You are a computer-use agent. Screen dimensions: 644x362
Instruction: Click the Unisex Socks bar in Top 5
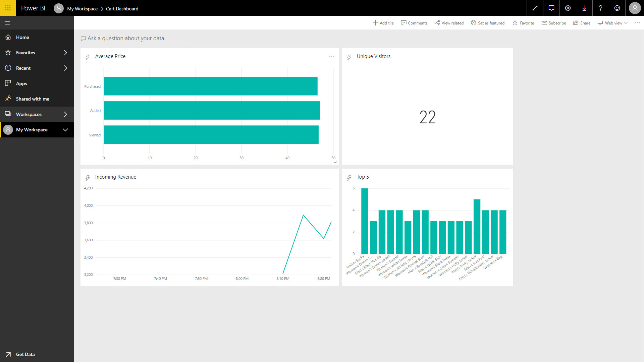pos(365,221)
